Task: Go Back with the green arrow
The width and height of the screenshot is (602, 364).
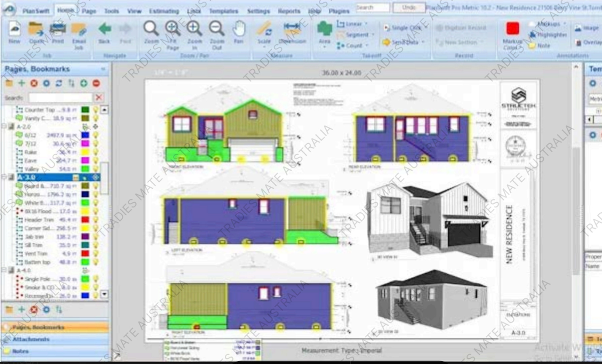Action: (x=104, y=32)
